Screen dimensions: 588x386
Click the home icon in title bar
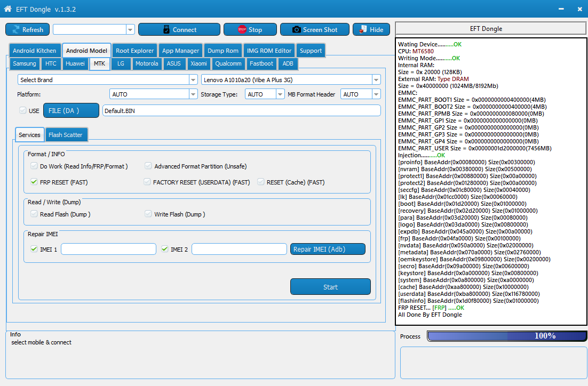coord(7,9)
